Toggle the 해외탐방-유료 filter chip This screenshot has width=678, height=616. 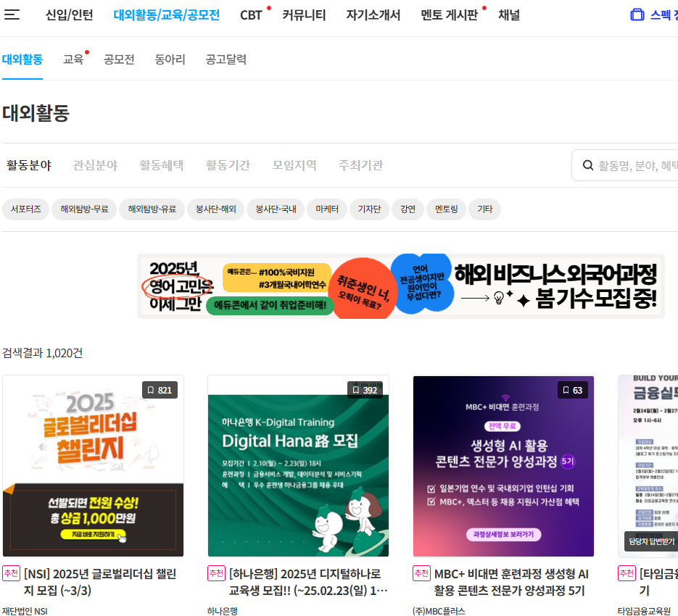[x=152, y=209]
